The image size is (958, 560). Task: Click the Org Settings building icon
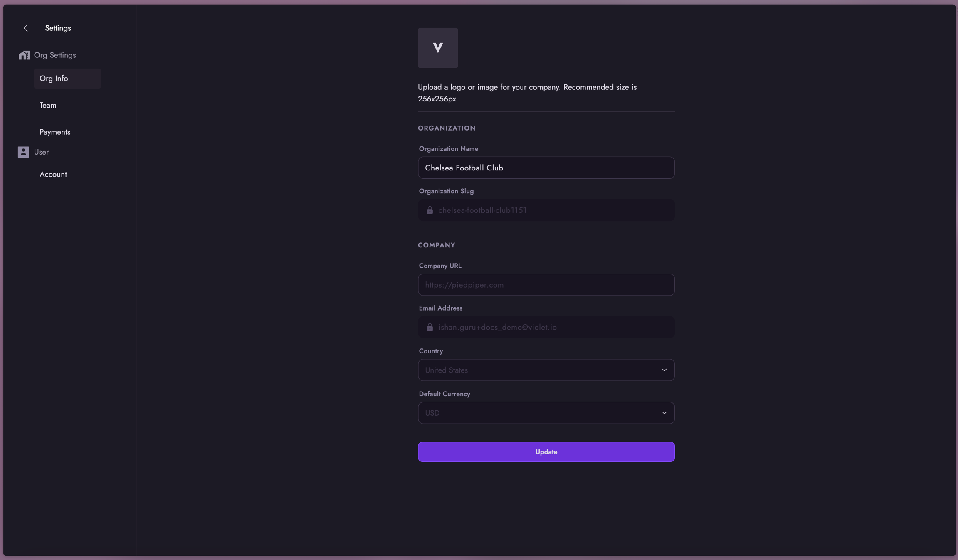(24, 55)
